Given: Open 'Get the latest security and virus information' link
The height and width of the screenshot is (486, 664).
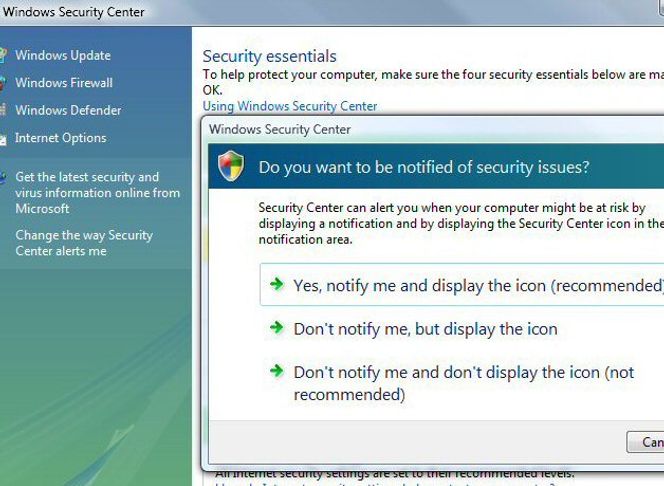Looking at the screenshot, I should [x=97, y=193].
